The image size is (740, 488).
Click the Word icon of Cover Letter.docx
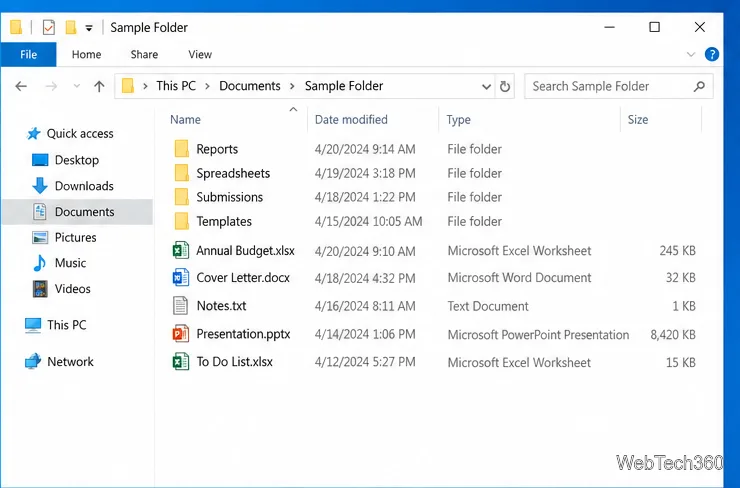click(181, 278)
